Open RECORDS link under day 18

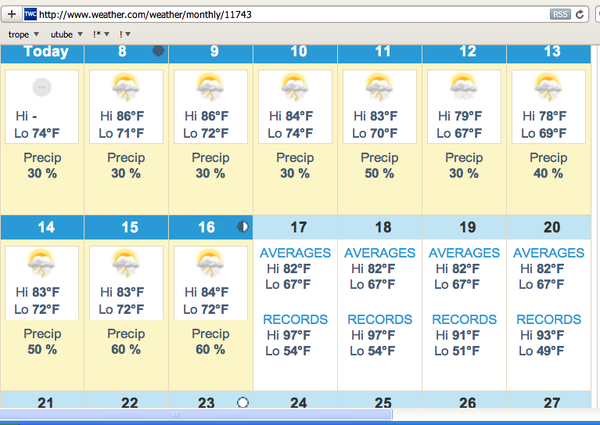380,319
